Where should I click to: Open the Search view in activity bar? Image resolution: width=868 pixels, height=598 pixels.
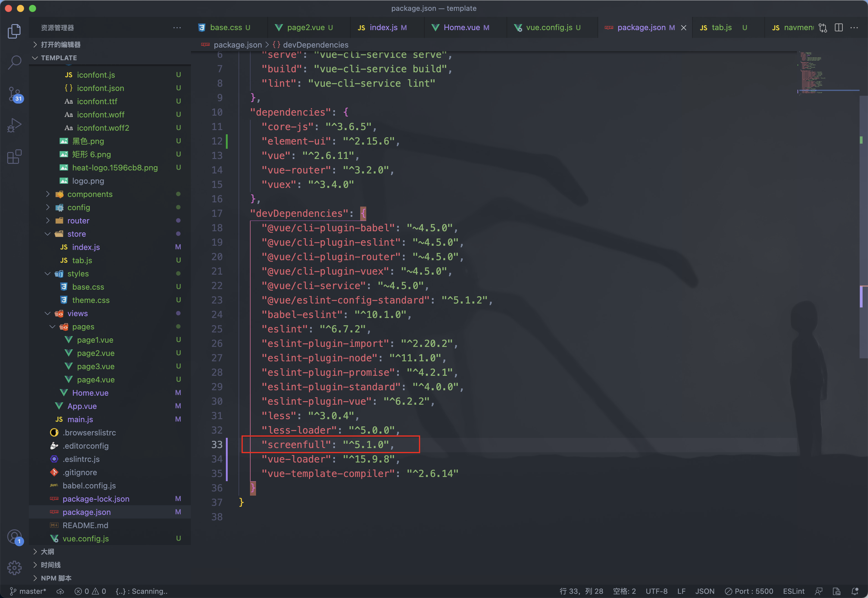14,62
